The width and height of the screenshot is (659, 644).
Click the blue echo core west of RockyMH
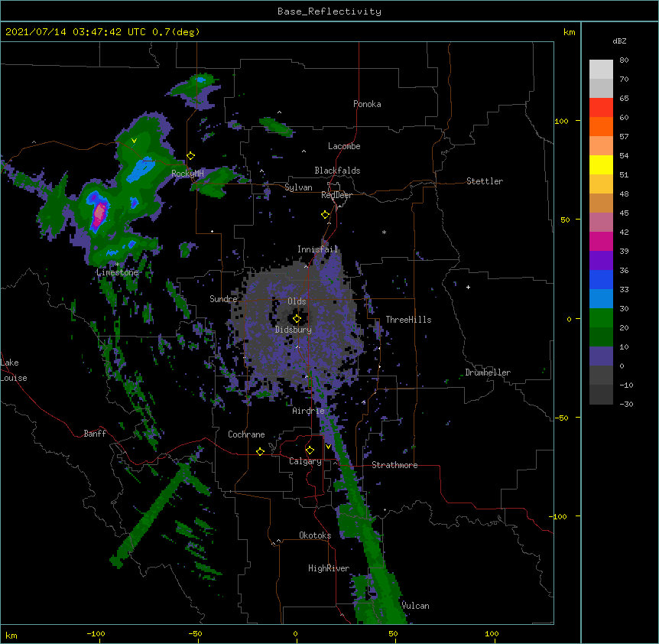(x=141, y=171)
